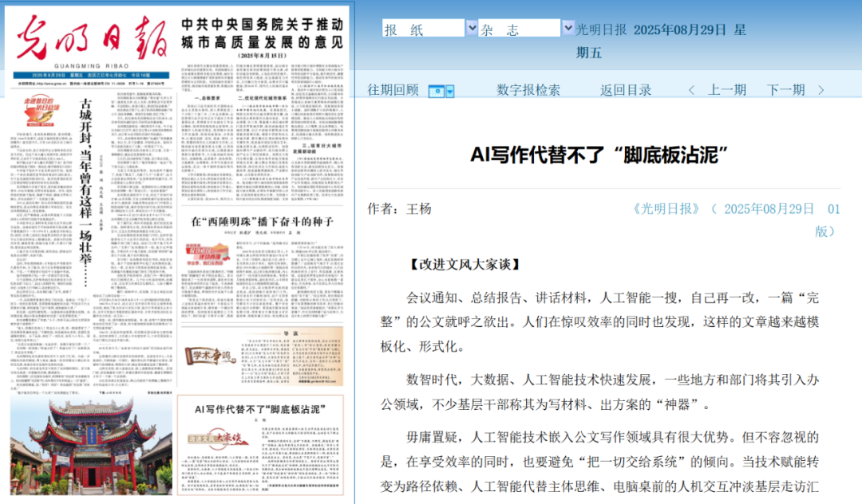Open headline 中共中央国务院关于推动城市高质量发展的意见
The width and height of the screenshot is (862, 504).
(263, 31)
